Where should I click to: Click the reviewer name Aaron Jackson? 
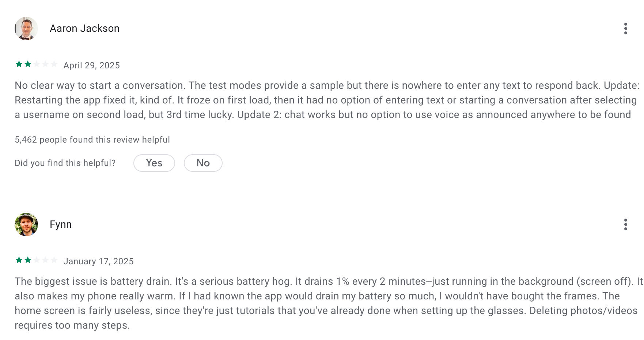click(84, 29)
